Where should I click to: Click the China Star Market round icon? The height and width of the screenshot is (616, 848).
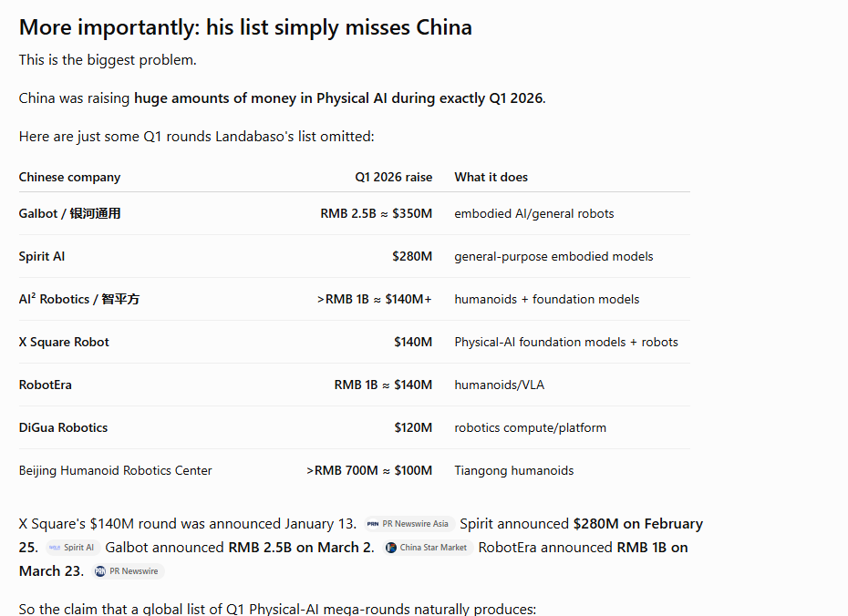[390, 548]
